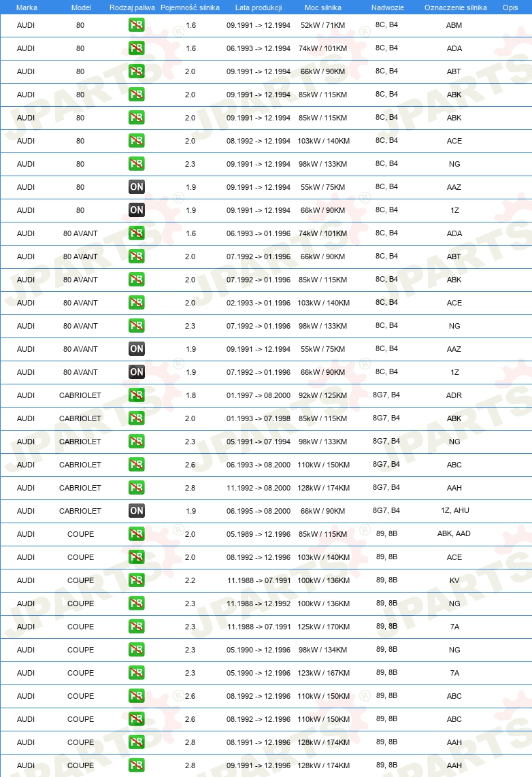This screenshot has height=777, width=532.
Task: Click the 06.1995 -> 08.2000 production dates
Action: click(259, 511)
